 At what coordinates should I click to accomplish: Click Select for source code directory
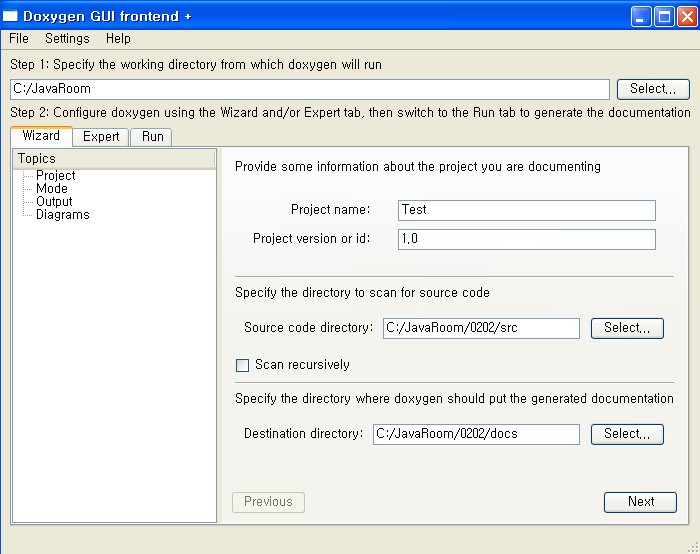point(627,328)
